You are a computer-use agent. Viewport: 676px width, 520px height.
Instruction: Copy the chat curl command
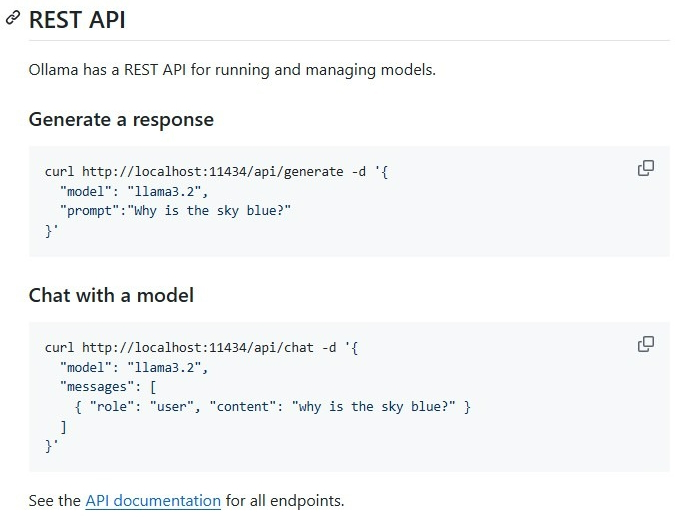coord(646,344)
